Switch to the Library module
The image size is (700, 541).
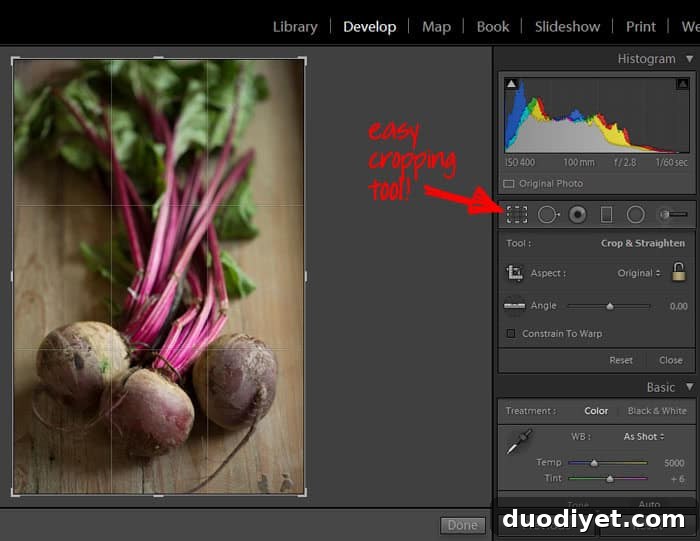(295, 27)
